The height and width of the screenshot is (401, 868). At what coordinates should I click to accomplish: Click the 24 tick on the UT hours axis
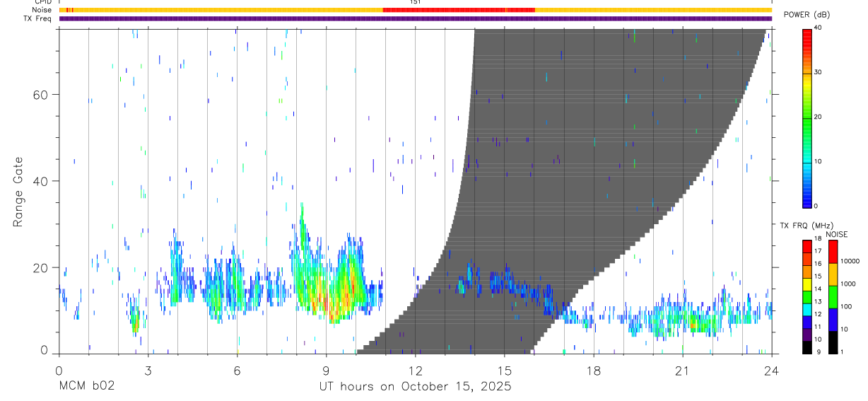(772, 370)
